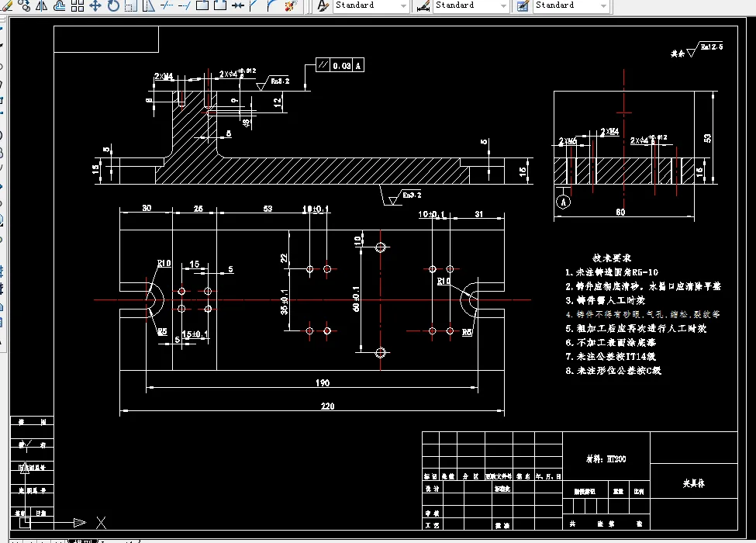Activate the Rotate tool
Screen dimensions: 756x543
113,5
